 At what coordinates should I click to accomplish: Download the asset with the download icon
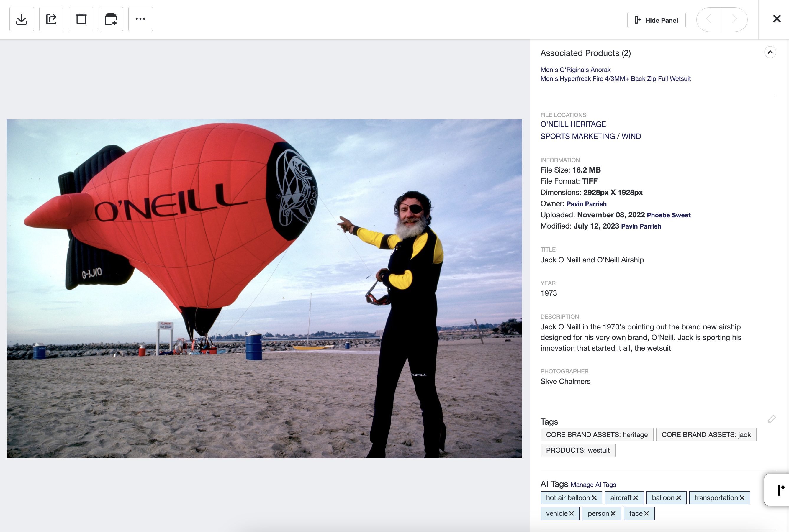pyautogui.click(x=21, y=19)
